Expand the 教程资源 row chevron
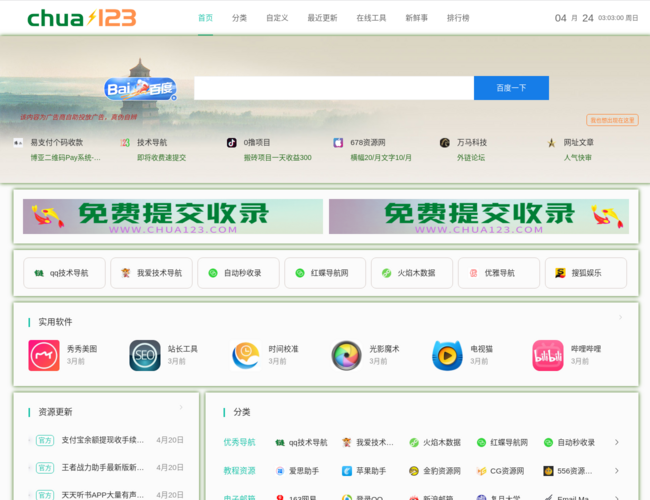This screenshot has height=500, width=650. click(617, 471)
